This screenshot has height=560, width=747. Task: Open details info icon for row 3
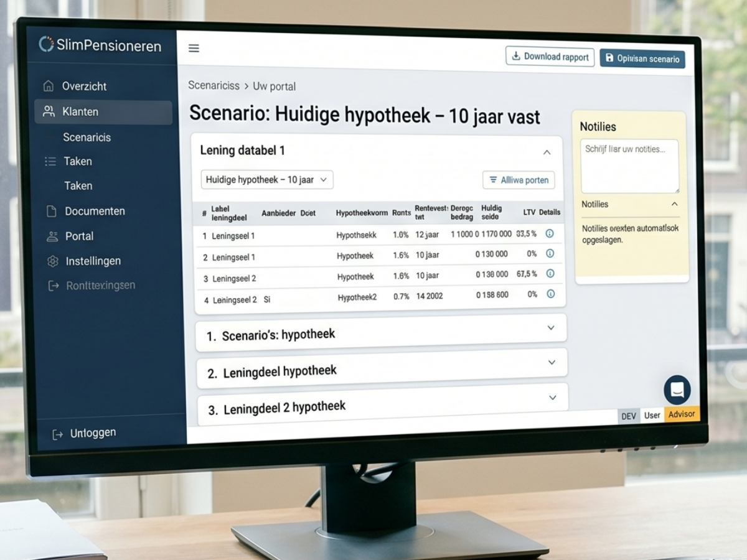pyautogui.click(x=550, y=273)
